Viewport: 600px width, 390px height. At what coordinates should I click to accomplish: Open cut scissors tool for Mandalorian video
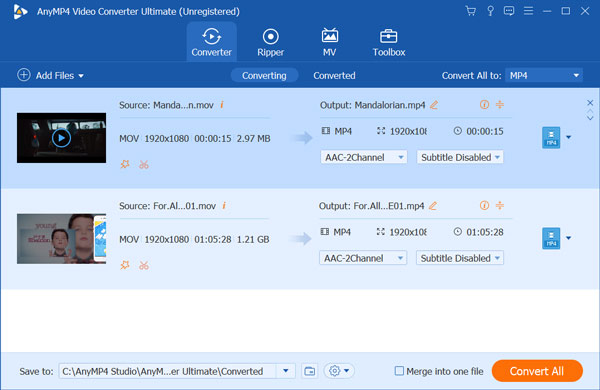144,165
